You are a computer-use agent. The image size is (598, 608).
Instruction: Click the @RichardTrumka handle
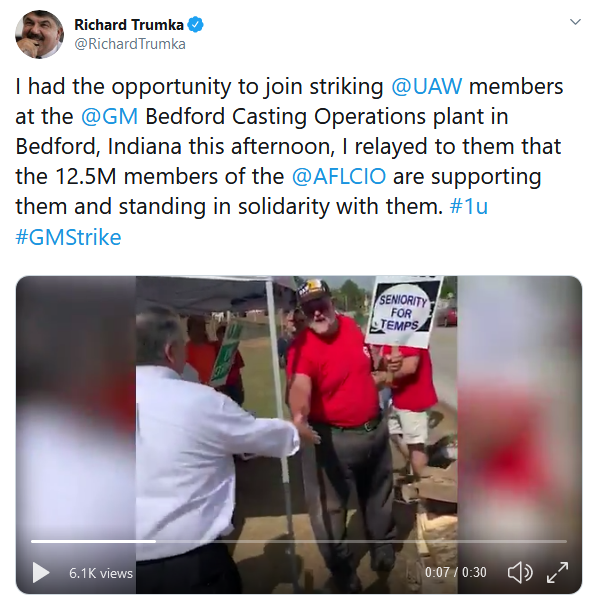tap(130, 44)
